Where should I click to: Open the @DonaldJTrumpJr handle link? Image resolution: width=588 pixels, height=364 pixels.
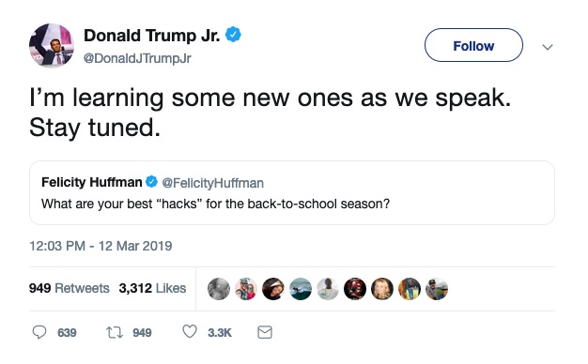pos(137,58)
